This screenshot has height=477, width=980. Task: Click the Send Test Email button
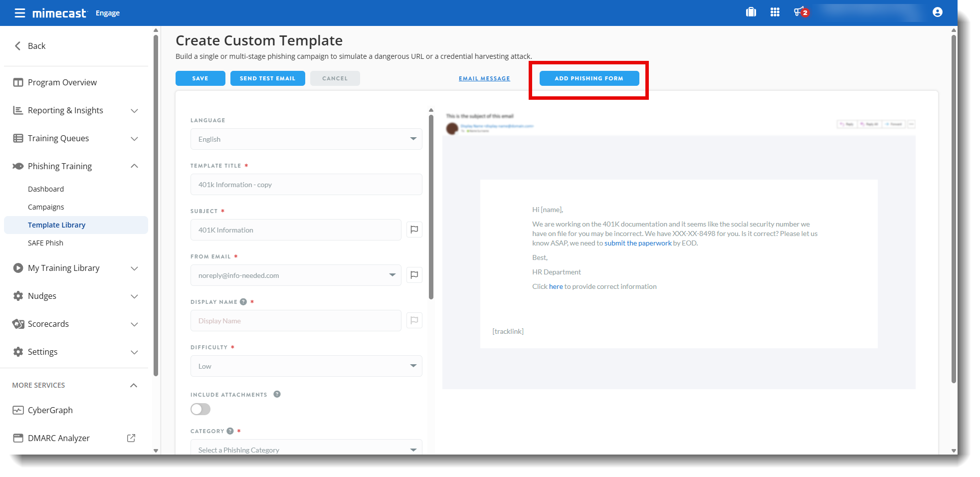(x=267, y=78)
